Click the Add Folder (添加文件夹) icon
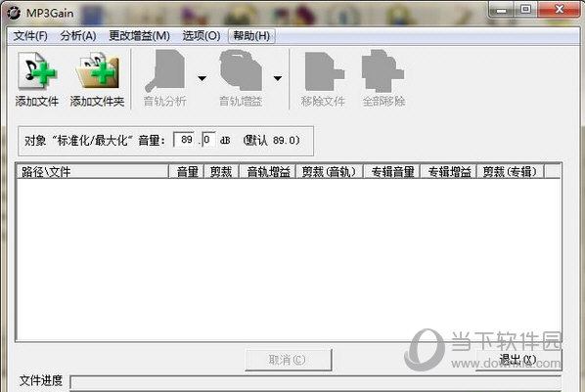The height and width of the screenshot is (392, 585). pos(97,70)
